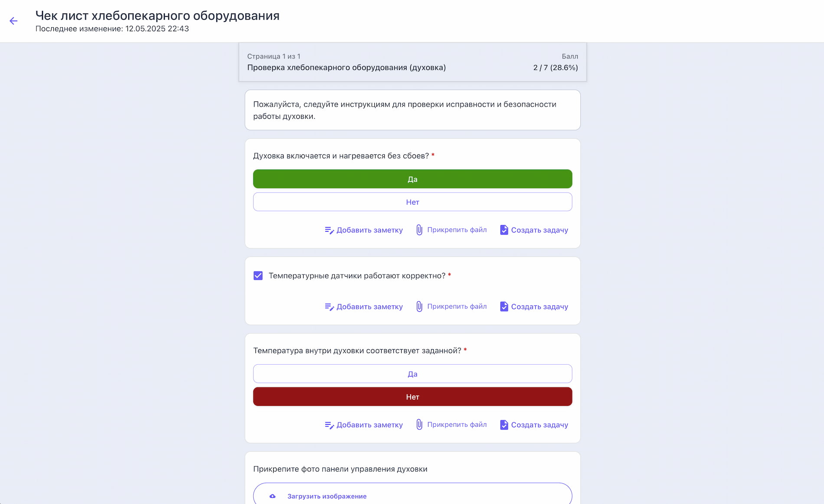Click the score indicator '2 / 7 (28.6%)'

click(x=555, y=68)
